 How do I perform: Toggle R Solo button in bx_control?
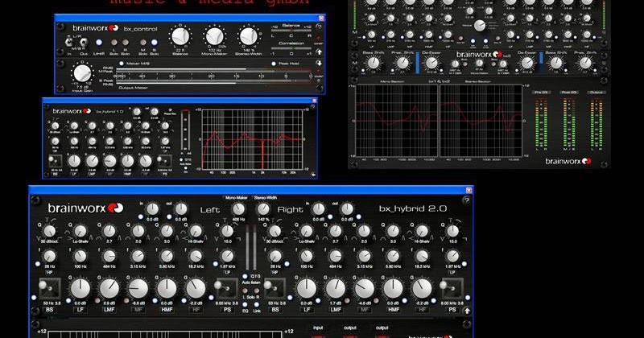pos(126,43)
